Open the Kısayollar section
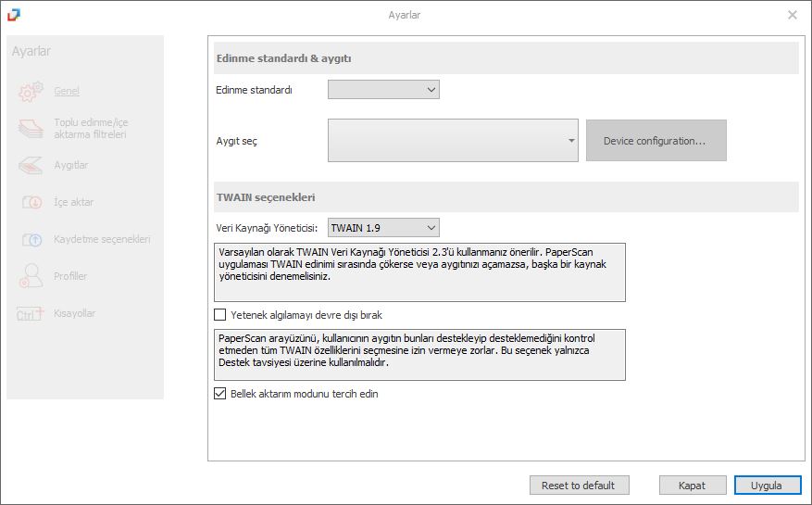 pyautogui.click(x=75, y=313)
